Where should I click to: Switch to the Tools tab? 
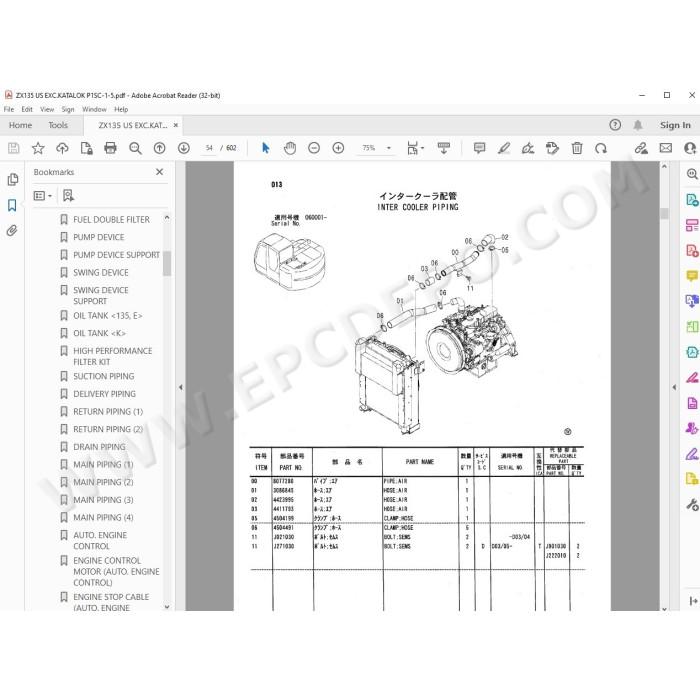pyautogui.click(x=58, y=125)
